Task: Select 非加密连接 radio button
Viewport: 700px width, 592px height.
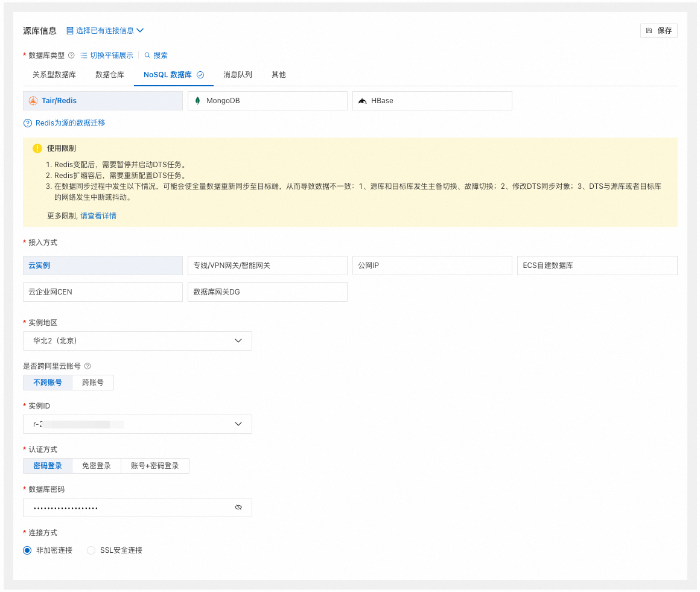Action: 27,550
